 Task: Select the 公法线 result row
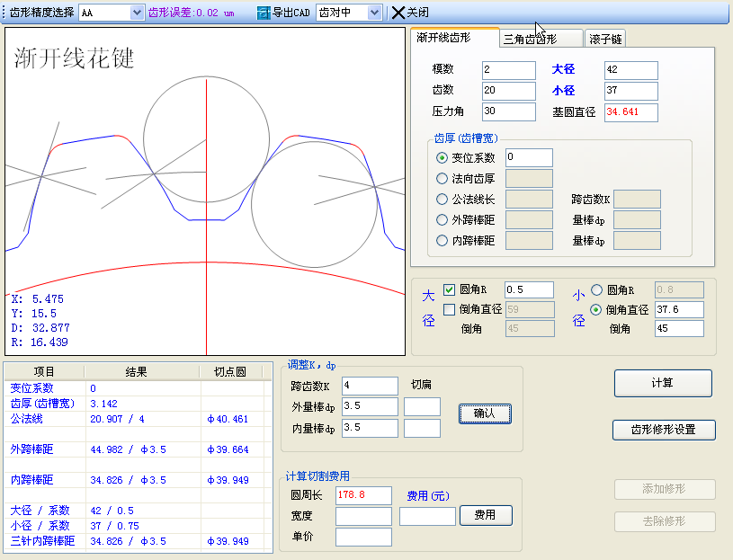[x=138, y=419]
